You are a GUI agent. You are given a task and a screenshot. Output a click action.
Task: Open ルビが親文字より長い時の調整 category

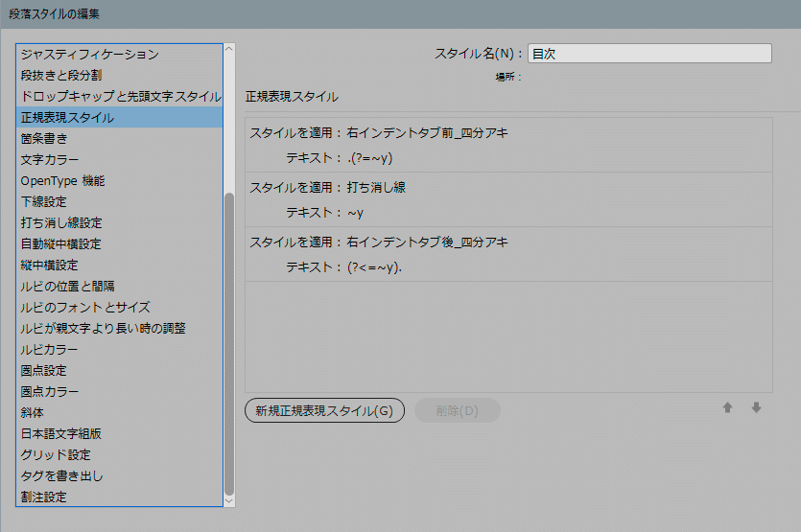point(119,328)
